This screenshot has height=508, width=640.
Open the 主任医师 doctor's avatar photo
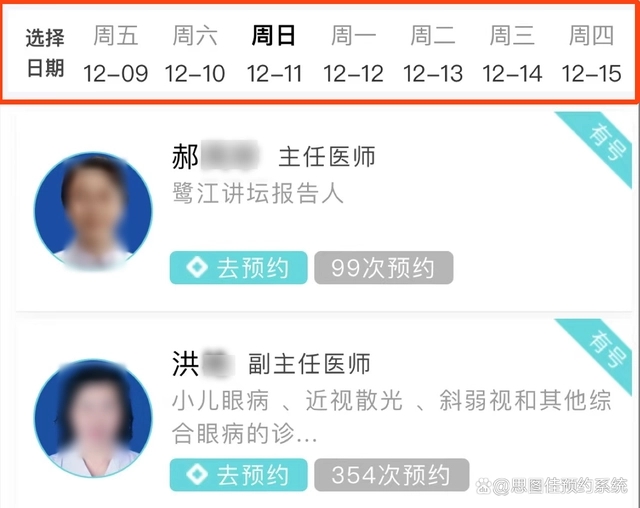point(93,211)
